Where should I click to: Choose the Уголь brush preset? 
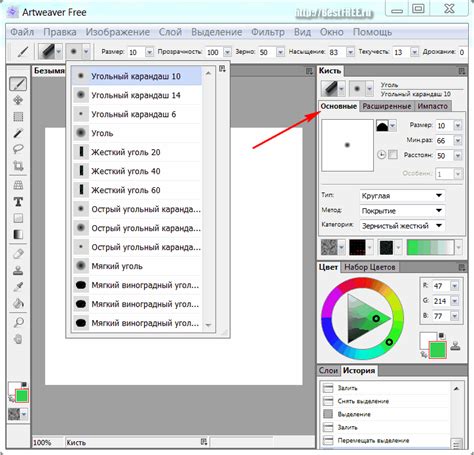coord(137,133)
